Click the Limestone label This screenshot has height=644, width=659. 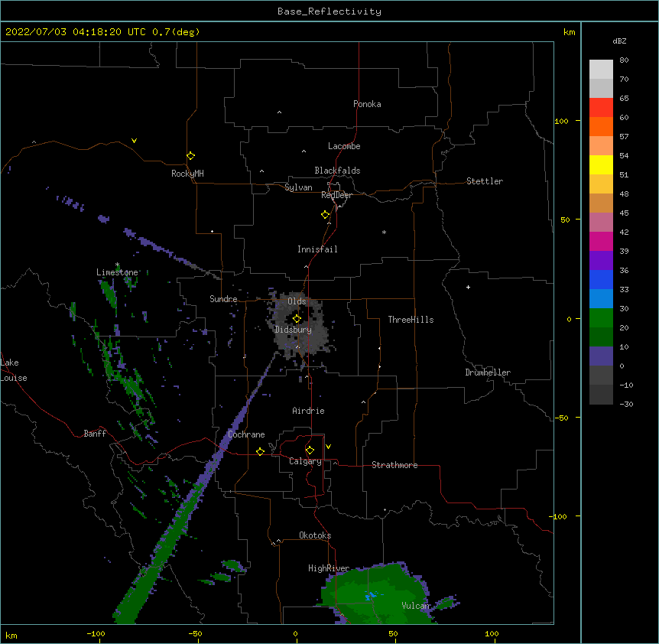tap(117, 272)
